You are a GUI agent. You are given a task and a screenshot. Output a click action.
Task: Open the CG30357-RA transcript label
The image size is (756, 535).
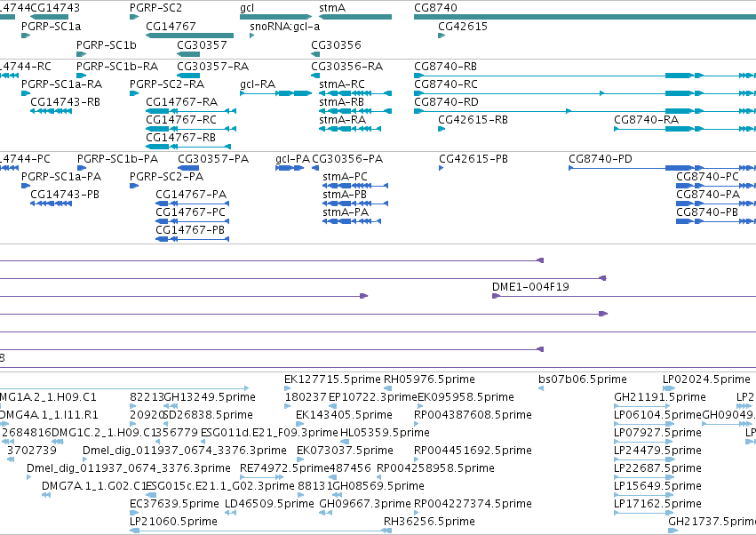pyautogui.click(x=212, y=66)
